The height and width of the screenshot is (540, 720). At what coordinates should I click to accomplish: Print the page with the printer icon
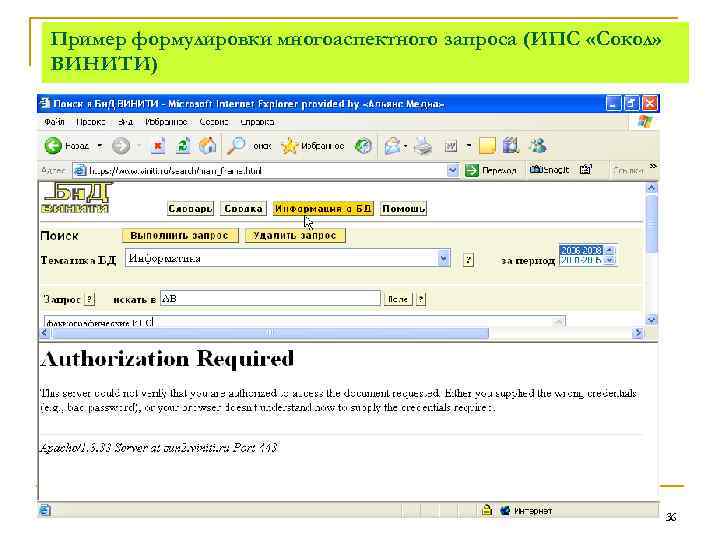pyautogui.click(x=423, y=146)
